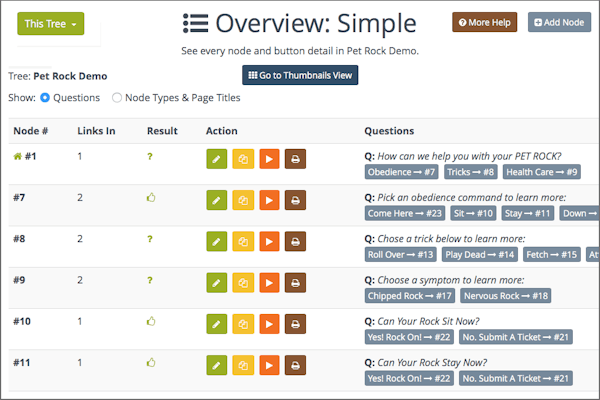Click the question 'Can Your Rock Sit Now?'
The width and height of the screenshot is (600, 400).
428,321
